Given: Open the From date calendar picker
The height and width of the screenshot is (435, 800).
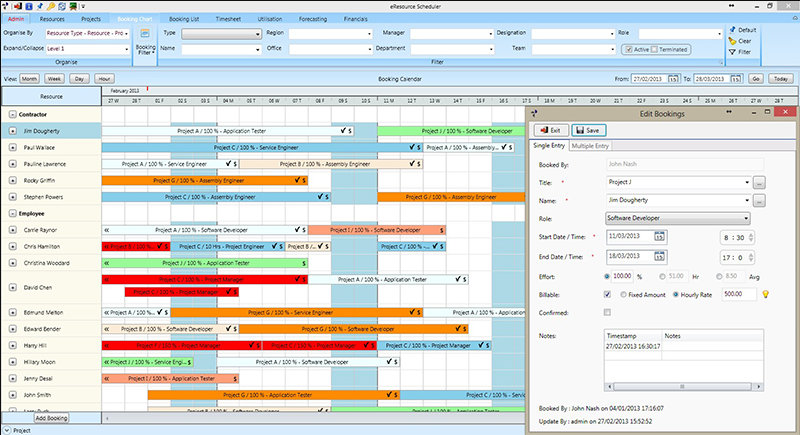Looking at the screenshot, I should click(x=674, y=78).
